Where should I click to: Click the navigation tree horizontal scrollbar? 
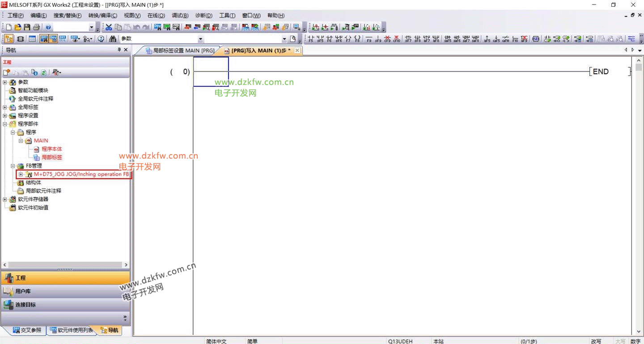click(65, 265)
